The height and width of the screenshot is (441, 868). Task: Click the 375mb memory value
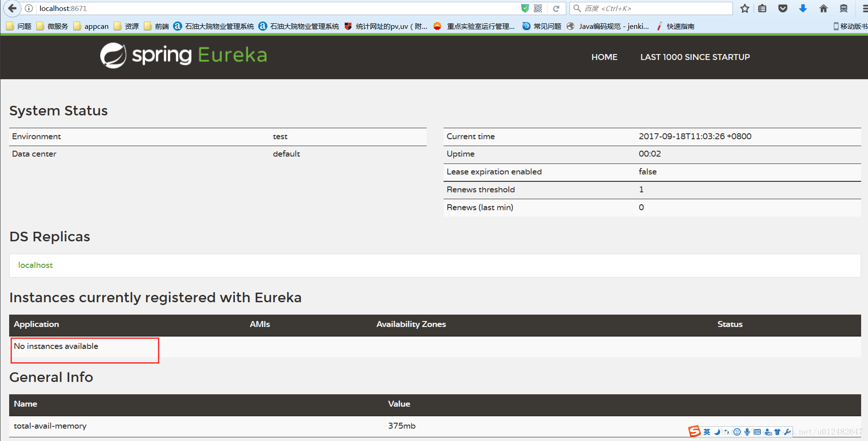coord(401,426)
